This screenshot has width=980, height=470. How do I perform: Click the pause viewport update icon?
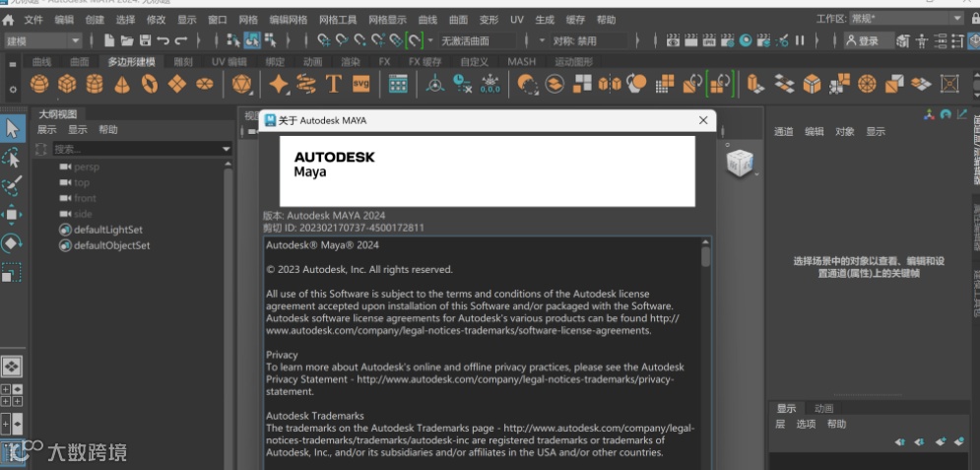pyautogui.click(x=800, y=40)
